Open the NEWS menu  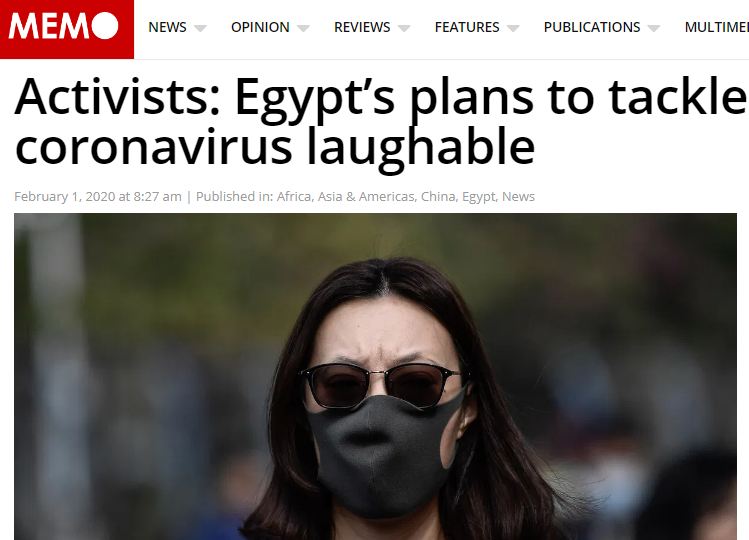[x=167, y=27]
